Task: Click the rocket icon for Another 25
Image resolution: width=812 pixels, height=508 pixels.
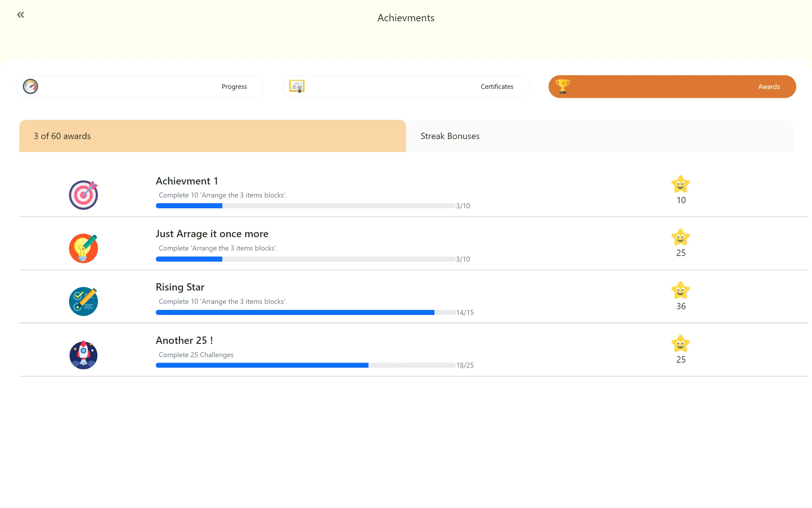Action: (83, 355)
